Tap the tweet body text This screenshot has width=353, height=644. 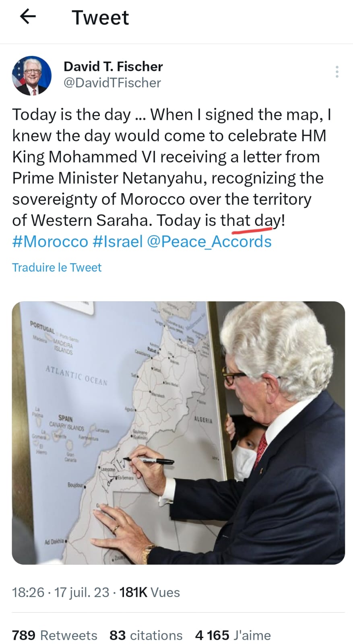[x=172, y=167]
